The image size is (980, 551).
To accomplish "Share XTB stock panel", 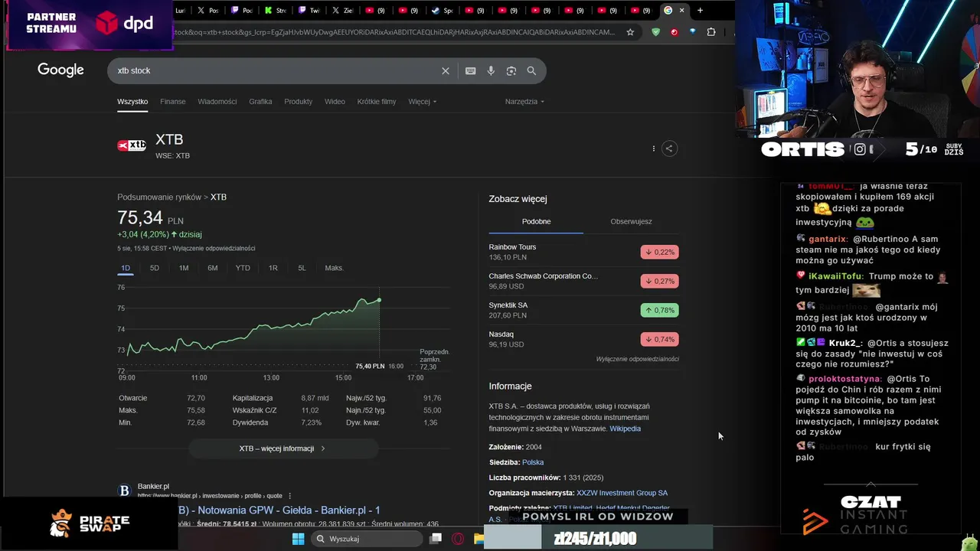I will [x=669, y=148].
